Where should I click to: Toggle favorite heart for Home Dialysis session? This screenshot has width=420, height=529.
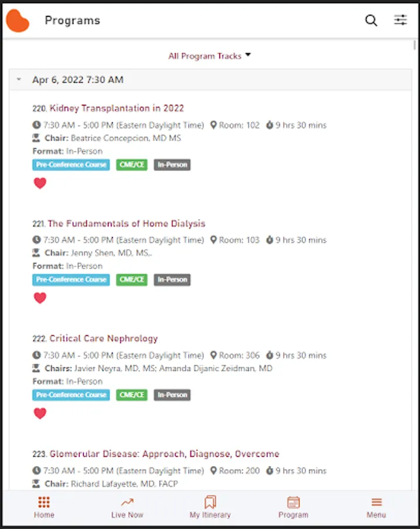click(40, 298)
